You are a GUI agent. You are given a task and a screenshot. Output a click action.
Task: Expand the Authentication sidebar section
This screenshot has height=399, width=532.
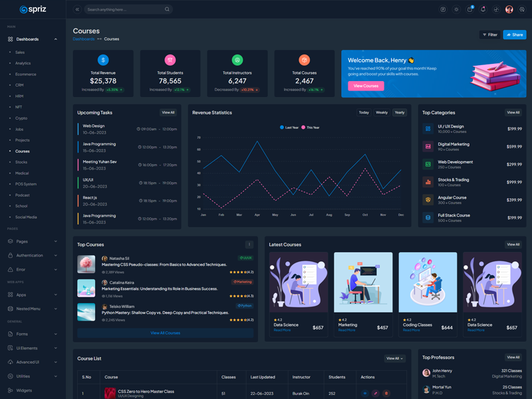point(33,255)
